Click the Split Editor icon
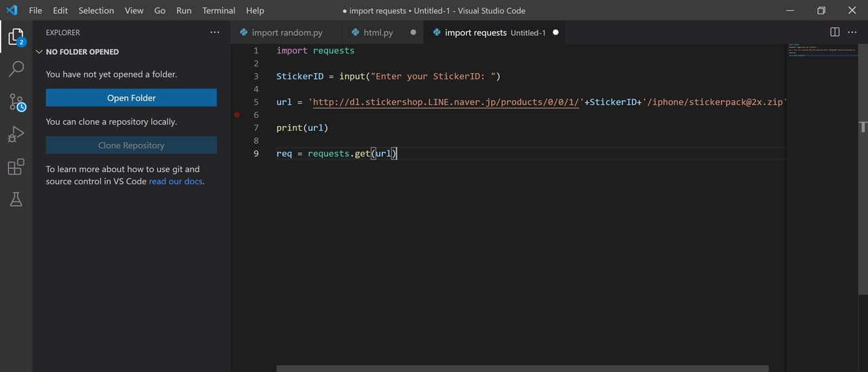Viewport: 868px width, 372px height. [x=835, y=32]
